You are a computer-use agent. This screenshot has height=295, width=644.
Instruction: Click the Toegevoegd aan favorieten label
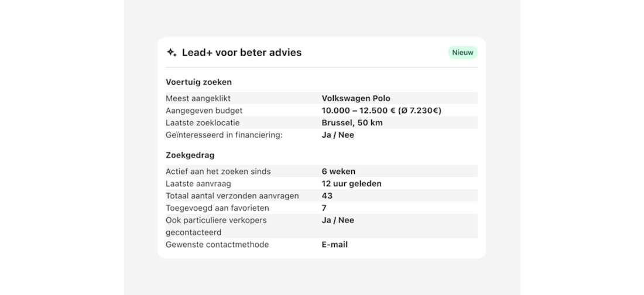[x=217, y=208]
